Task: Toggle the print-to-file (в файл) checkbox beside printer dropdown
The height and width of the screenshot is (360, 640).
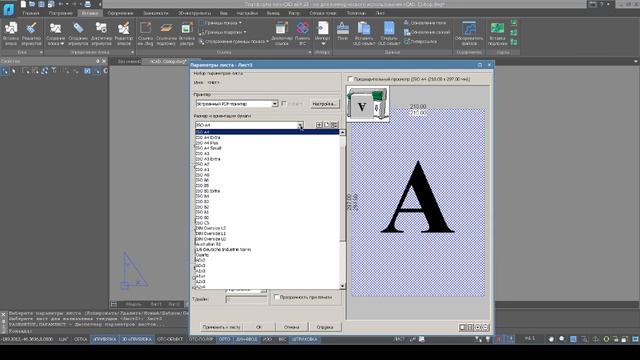Action: 284,104
